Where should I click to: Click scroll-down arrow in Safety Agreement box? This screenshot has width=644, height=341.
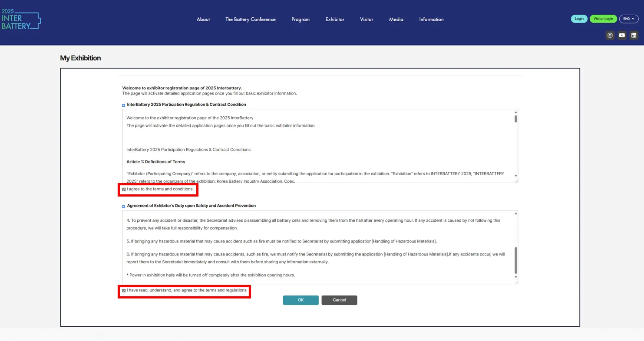pyautogui.click(x=516, y=277)
